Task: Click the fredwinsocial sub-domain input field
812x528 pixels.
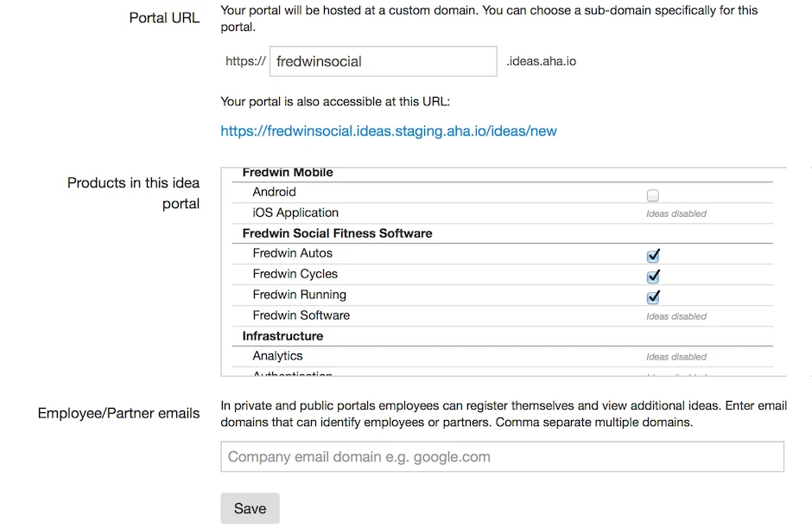Action: tap(383, 61)
